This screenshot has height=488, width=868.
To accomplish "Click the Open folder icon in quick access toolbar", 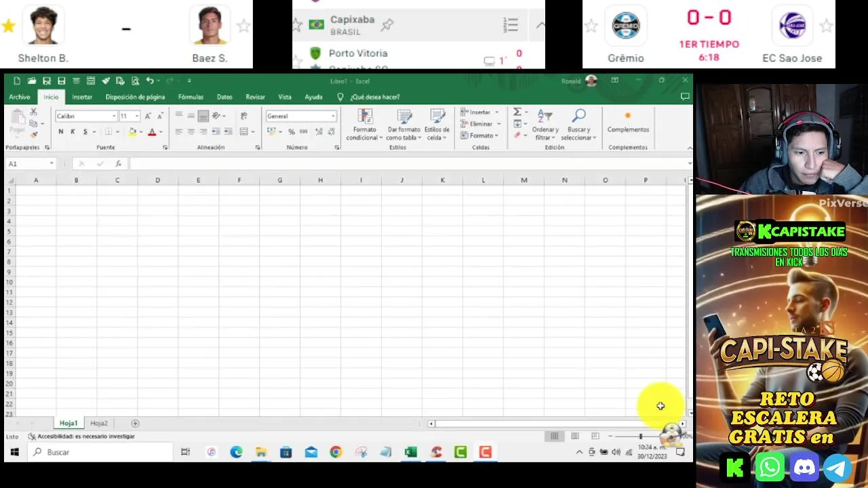I will click(x=31, y=81).
